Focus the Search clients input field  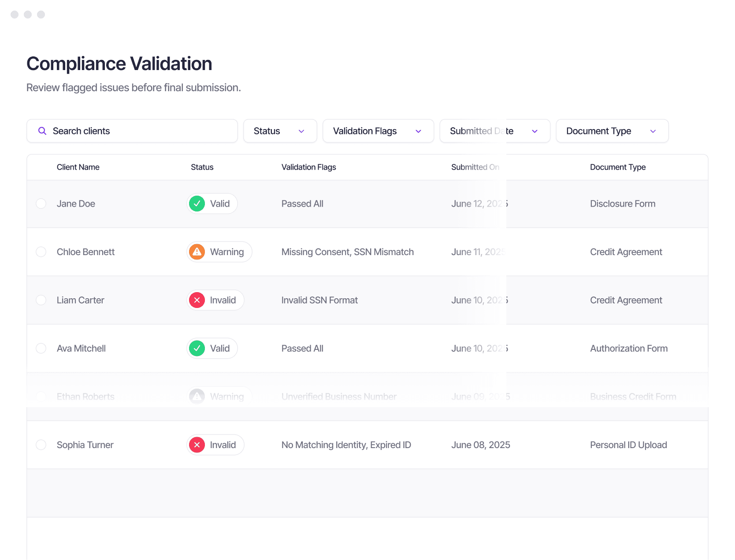pyautogui.click(x=132, y=131)
